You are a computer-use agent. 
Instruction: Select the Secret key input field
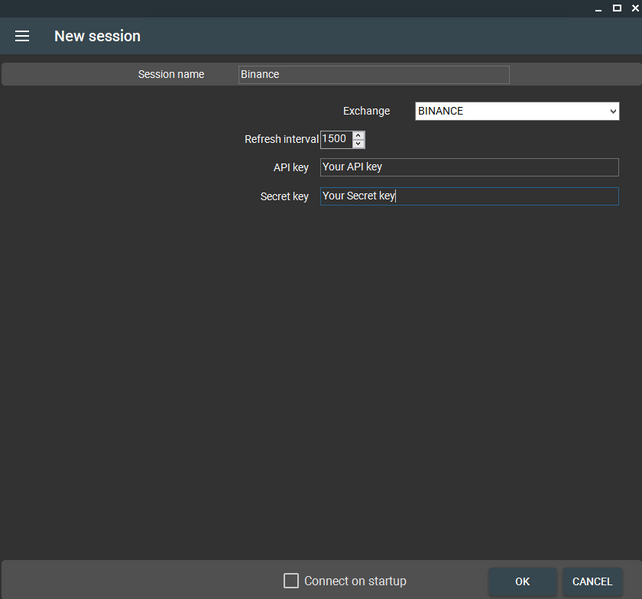469,197
